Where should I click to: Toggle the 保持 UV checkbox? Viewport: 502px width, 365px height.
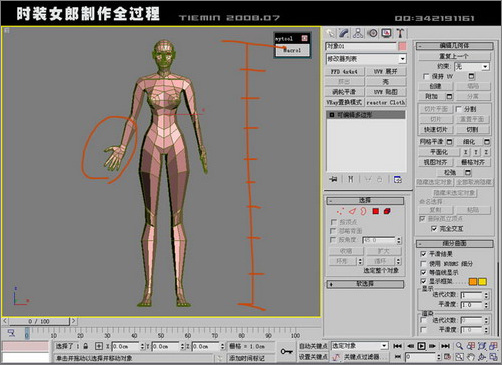(426, 77)
